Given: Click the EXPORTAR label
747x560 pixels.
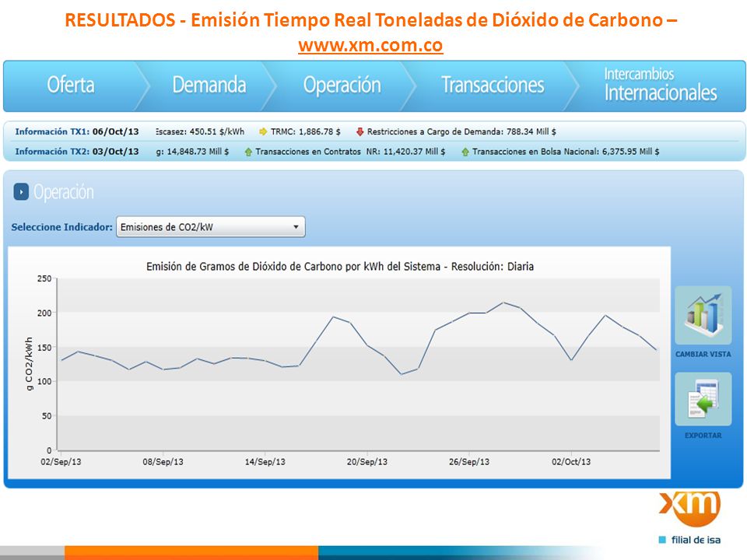Looking at the screenshot, I should pyautogui.click(x=703, y=436).
